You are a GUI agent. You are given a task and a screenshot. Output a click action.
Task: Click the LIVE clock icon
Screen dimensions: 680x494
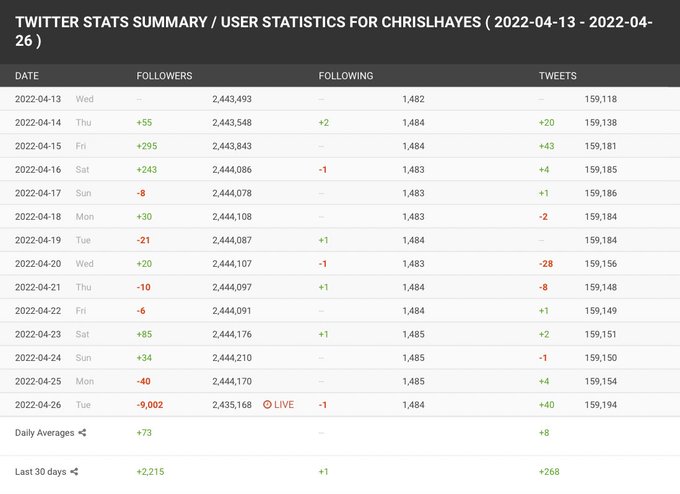[x=267, y=404]
